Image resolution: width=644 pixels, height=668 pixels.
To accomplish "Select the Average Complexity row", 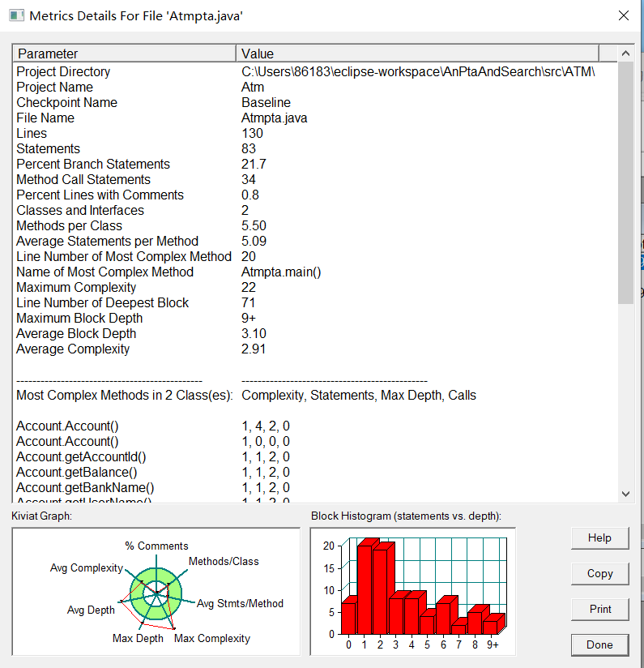I will (x=315, y=349).
